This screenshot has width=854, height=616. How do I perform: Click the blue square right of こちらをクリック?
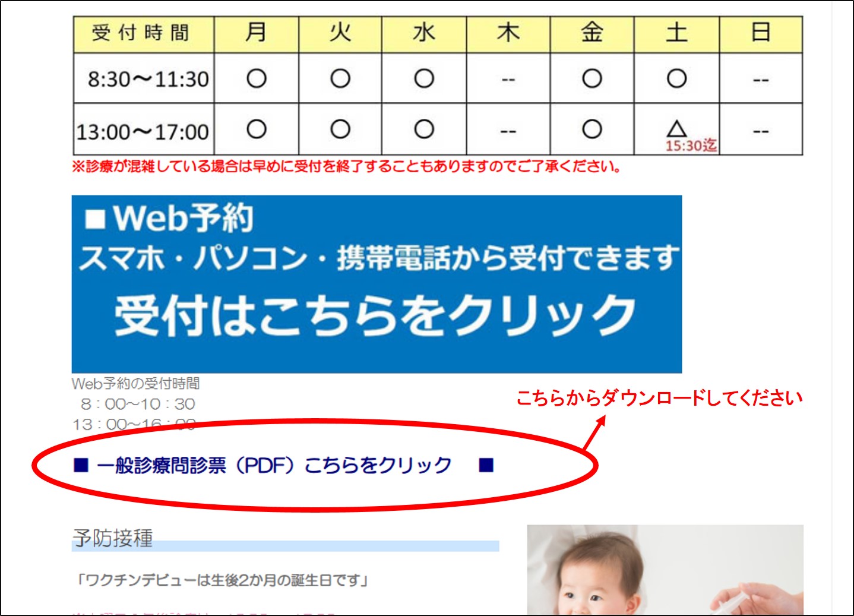[x=486, y=465]
